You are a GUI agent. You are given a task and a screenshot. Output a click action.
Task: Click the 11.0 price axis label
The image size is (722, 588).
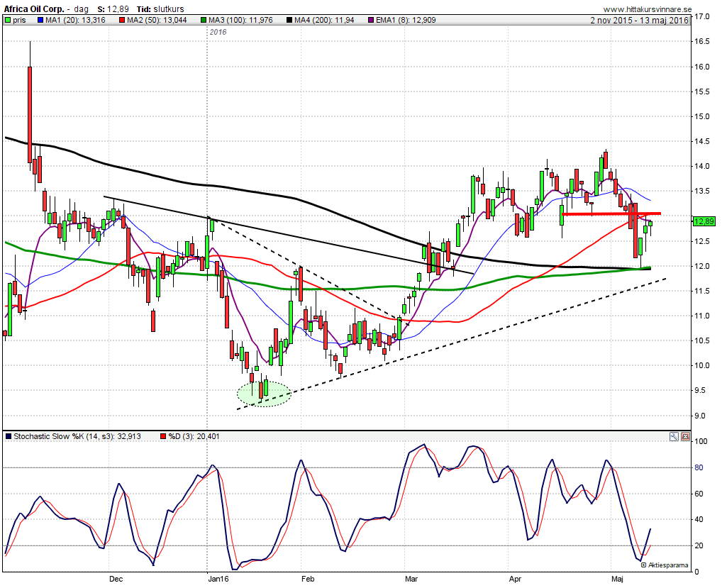click(702, 316)
